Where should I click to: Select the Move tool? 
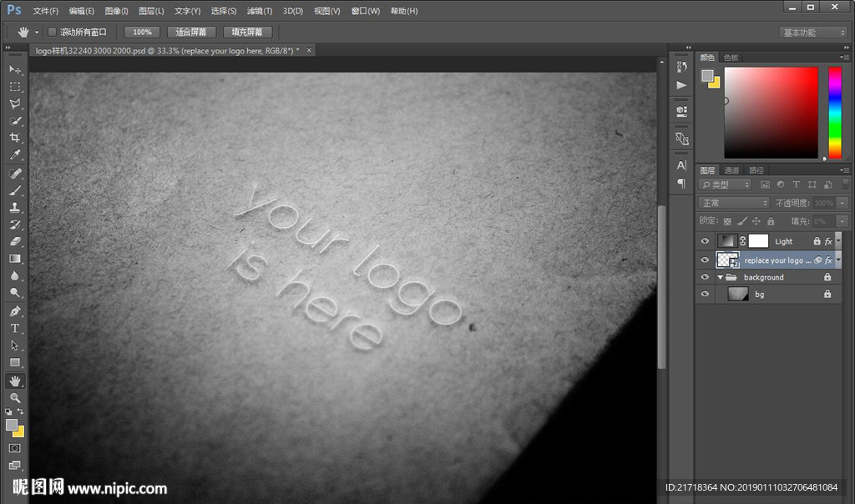15,70
